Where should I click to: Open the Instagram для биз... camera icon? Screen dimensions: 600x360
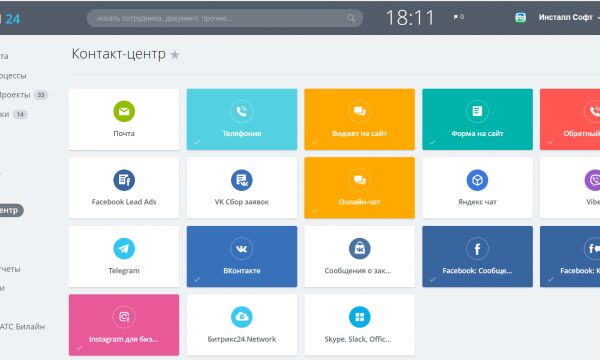(x=124, y=317)
